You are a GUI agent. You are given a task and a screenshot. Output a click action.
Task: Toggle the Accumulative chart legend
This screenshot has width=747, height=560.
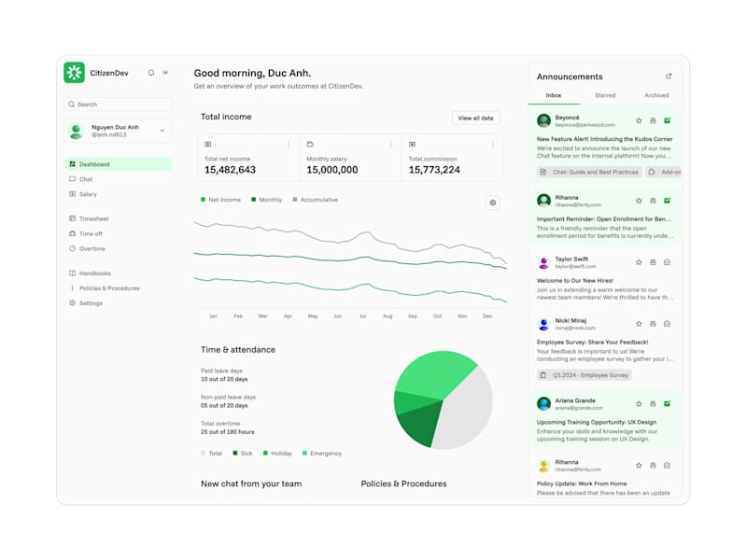315,200
